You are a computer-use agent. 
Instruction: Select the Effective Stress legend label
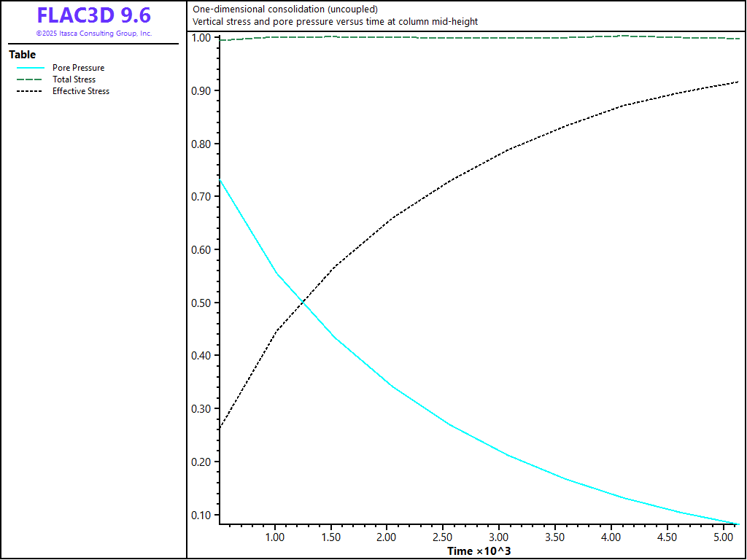(x=81, y=91)
